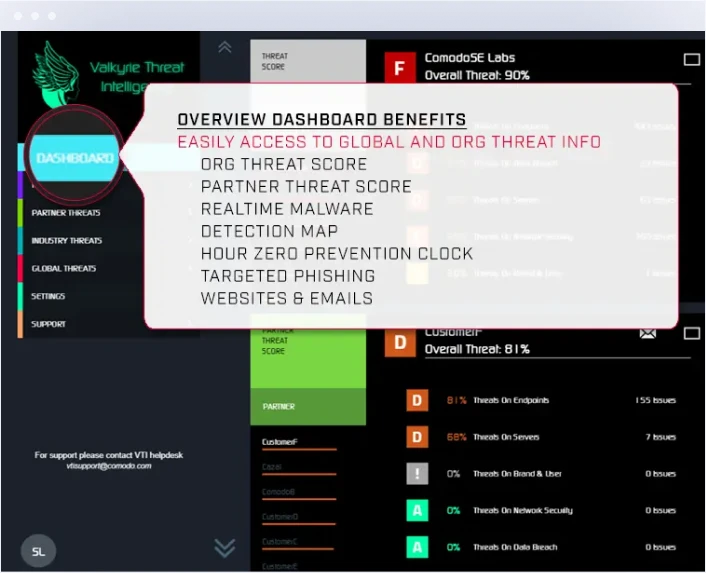Image resolution: width=706 pixels, height=573 pixels.
Task: Go to Partner Threats in sidebar
Action: (65, 213)
